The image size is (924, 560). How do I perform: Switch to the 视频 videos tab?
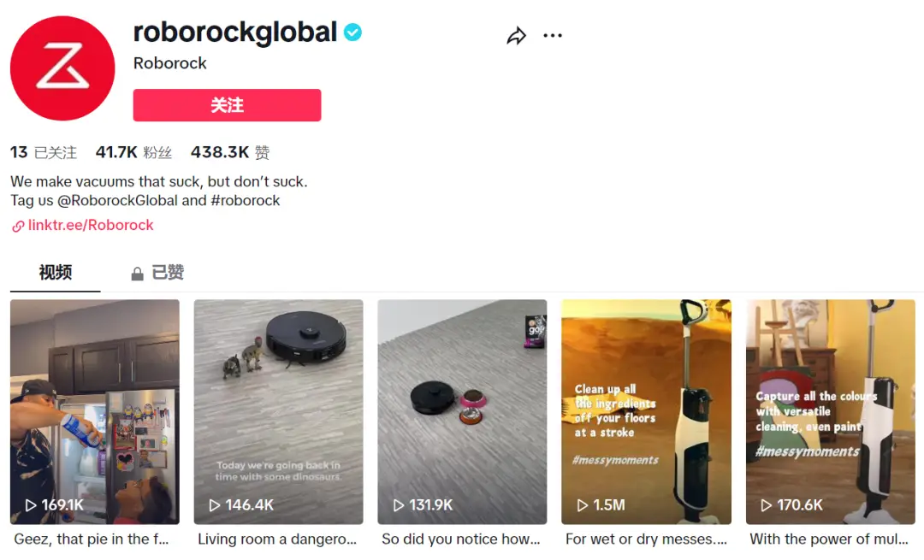[56, 273]
